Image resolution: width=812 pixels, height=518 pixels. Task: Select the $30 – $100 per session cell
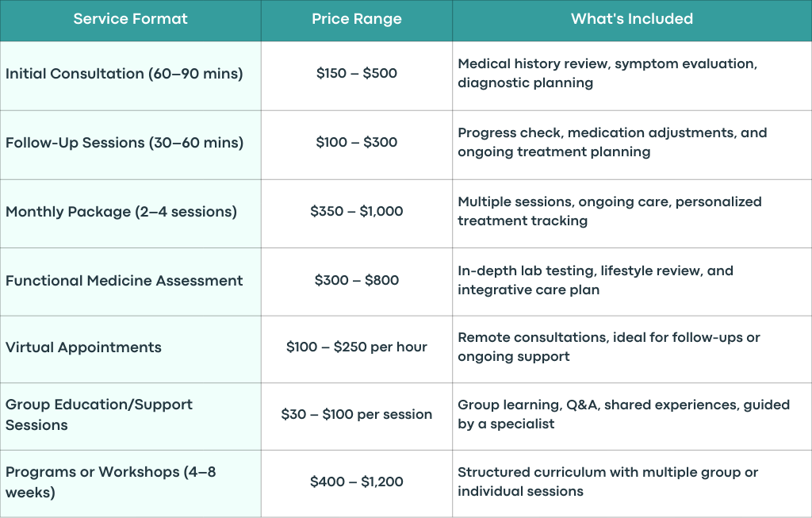[357, 416]
